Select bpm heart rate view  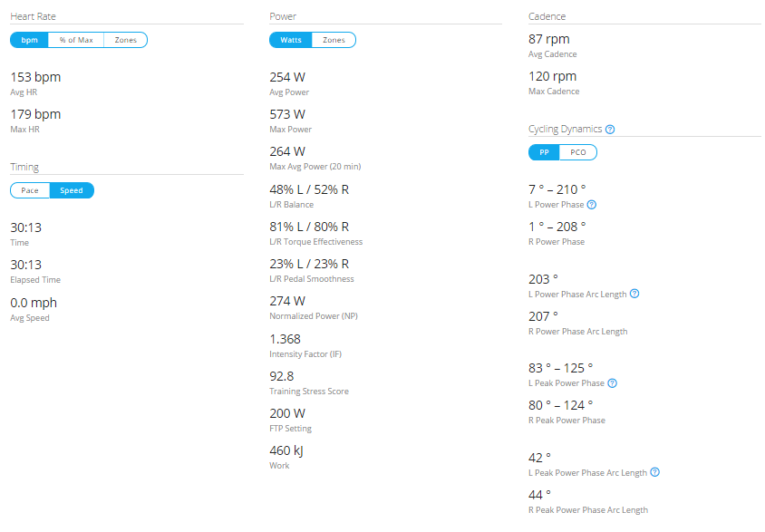[29, 40]
